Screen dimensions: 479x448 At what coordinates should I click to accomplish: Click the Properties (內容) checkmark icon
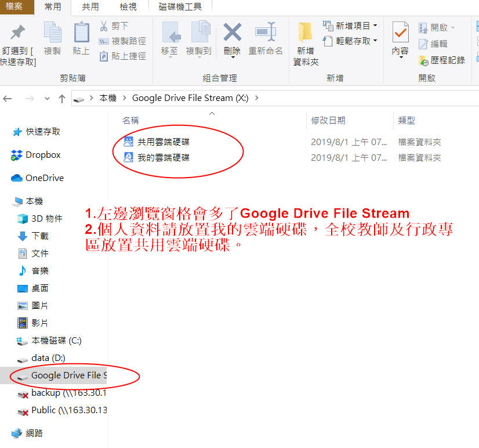point(401,32)
